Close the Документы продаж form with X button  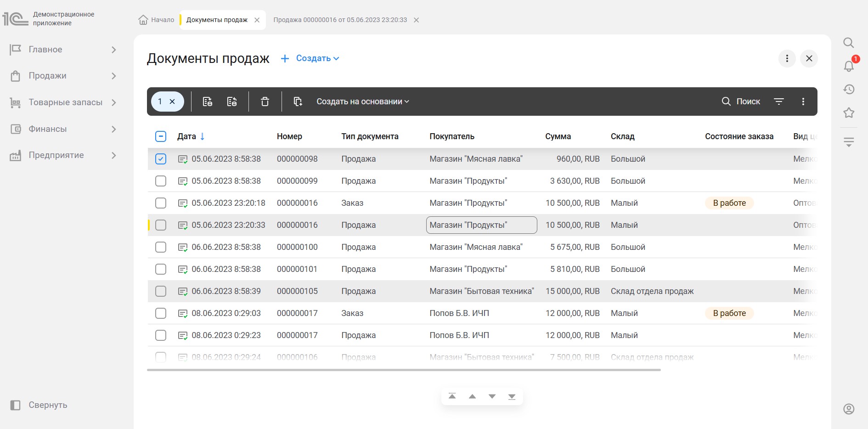809,58
